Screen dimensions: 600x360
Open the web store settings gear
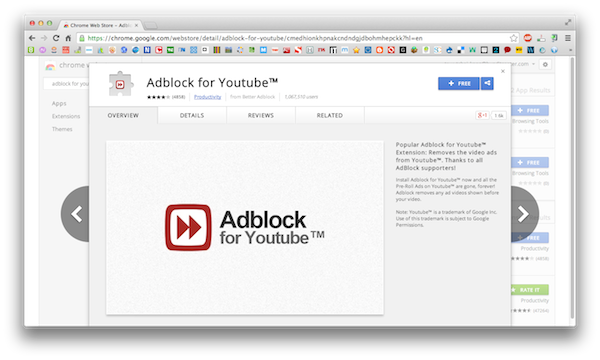pyautogui.click(x=545, y=64)
